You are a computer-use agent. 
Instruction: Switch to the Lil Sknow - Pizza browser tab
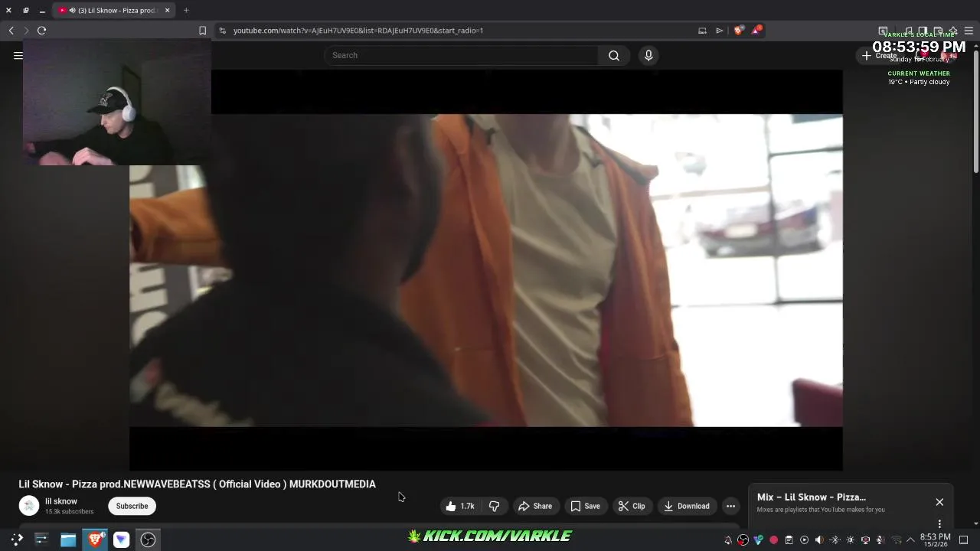(113, 10)
